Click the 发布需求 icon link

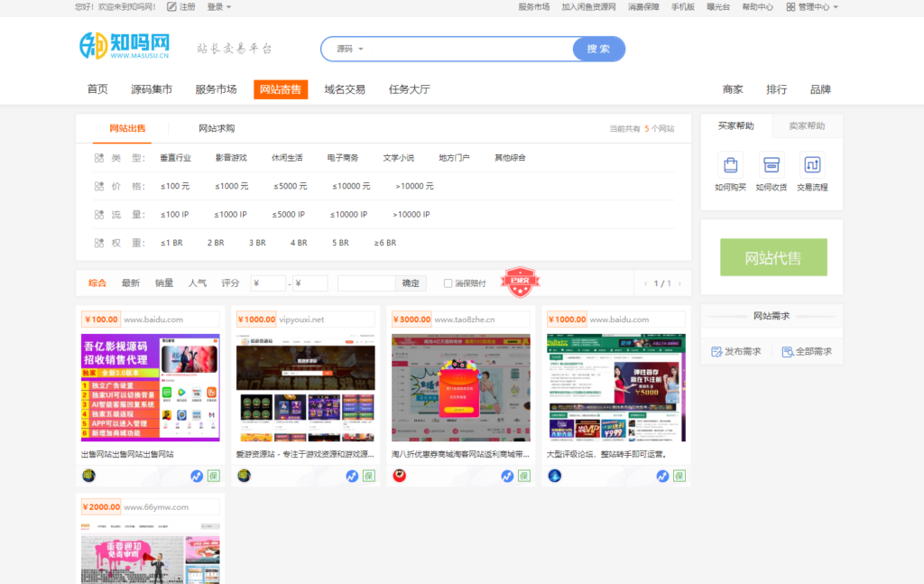pos(735,351)
